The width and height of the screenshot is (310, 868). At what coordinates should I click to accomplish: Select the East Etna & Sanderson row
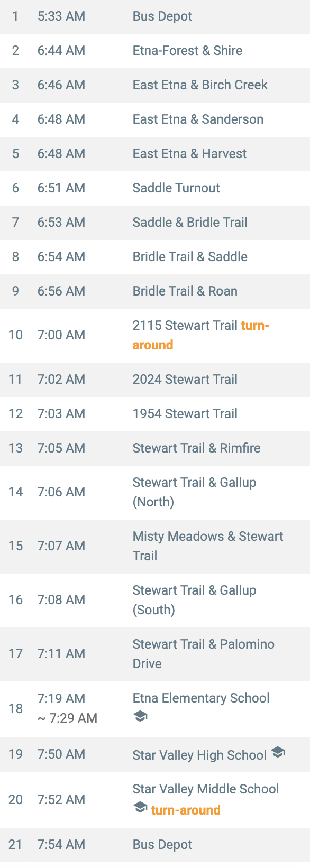pos(155,119)
